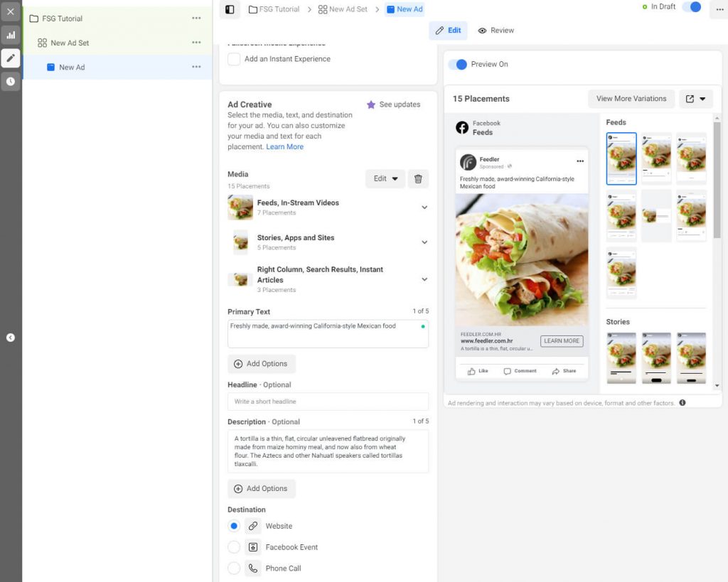Screen dimensions: 728x582
Task: Toggle the side panel layout icon
Action: pos(229,9)
